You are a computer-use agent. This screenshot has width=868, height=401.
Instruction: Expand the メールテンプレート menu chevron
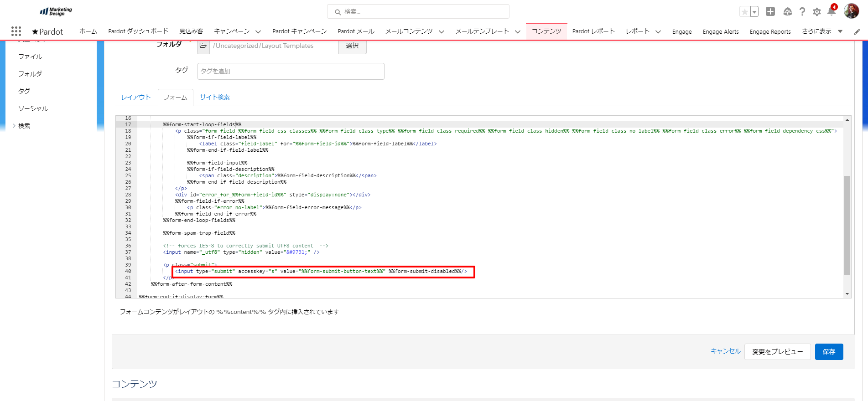click(x=518, y=31)
